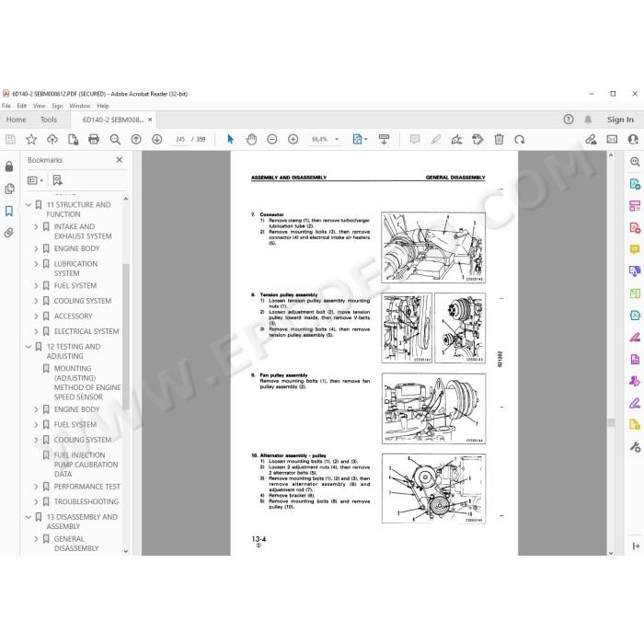Open the View menu
The width and height of the screenshot is (644, 644).
(39, 106)
